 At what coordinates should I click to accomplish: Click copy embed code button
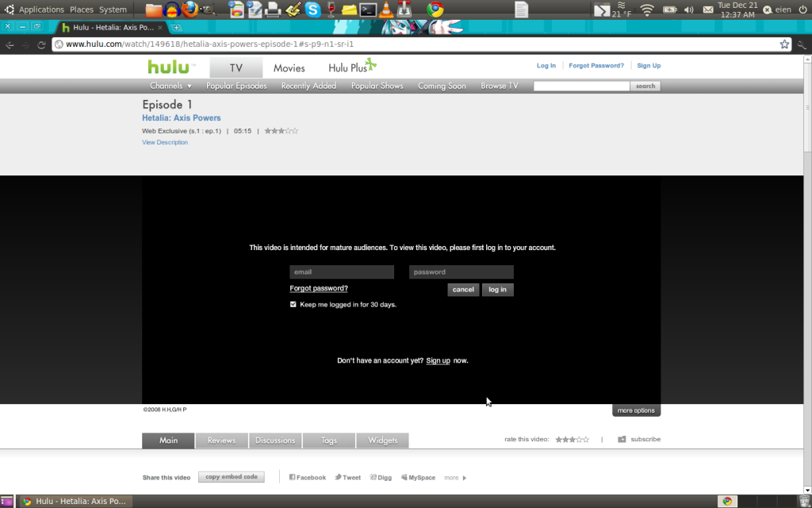[231, 477]
